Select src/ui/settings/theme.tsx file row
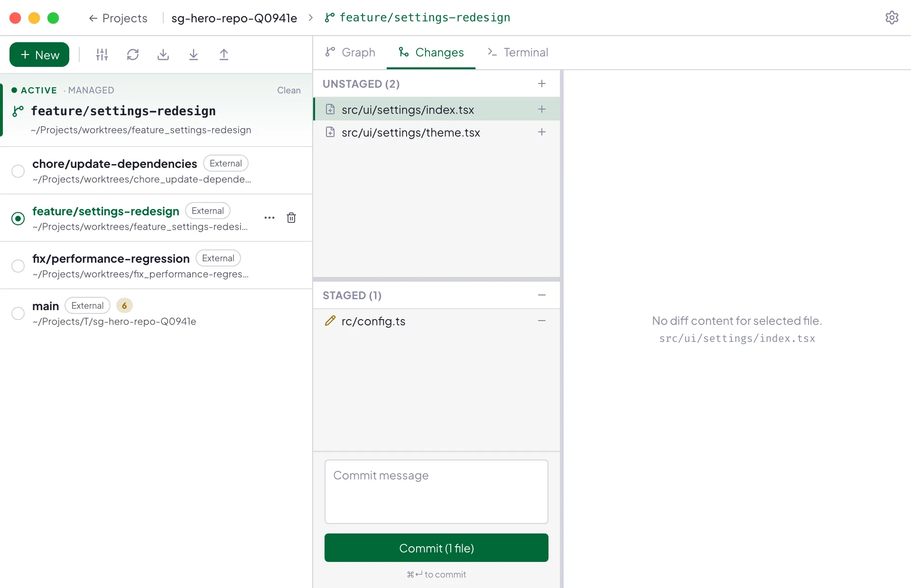 point(437,132)
